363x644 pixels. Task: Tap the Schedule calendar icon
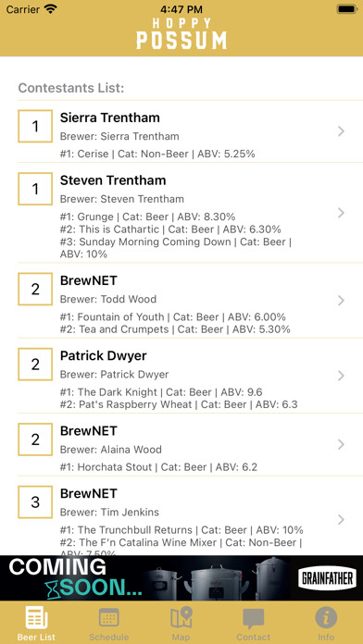(108, 617)
